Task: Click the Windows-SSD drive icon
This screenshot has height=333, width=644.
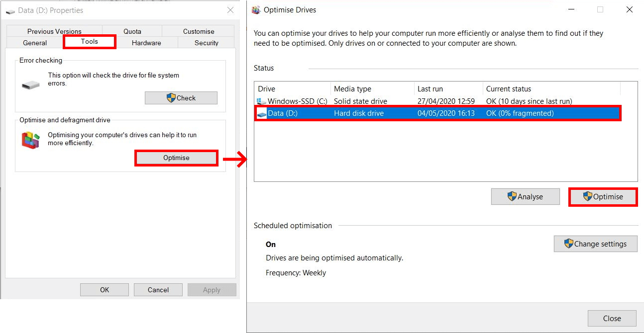Action: (x=262, y=101)
